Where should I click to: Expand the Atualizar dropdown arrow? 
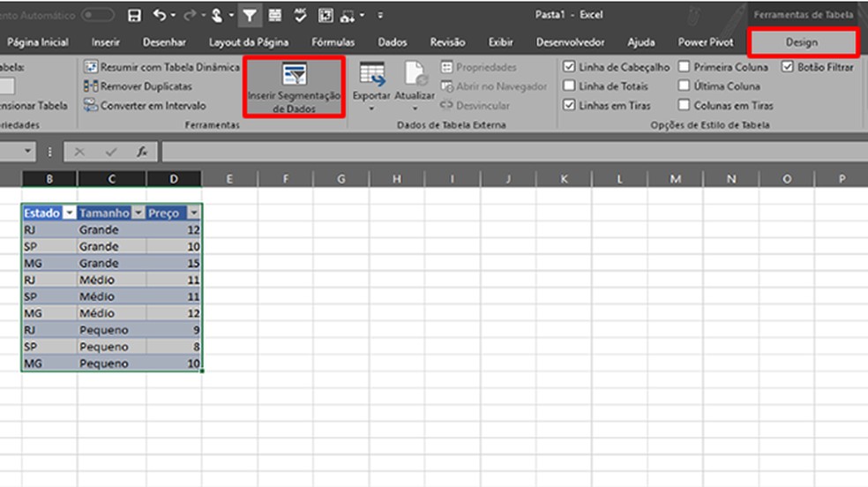(x=415, y=109)
